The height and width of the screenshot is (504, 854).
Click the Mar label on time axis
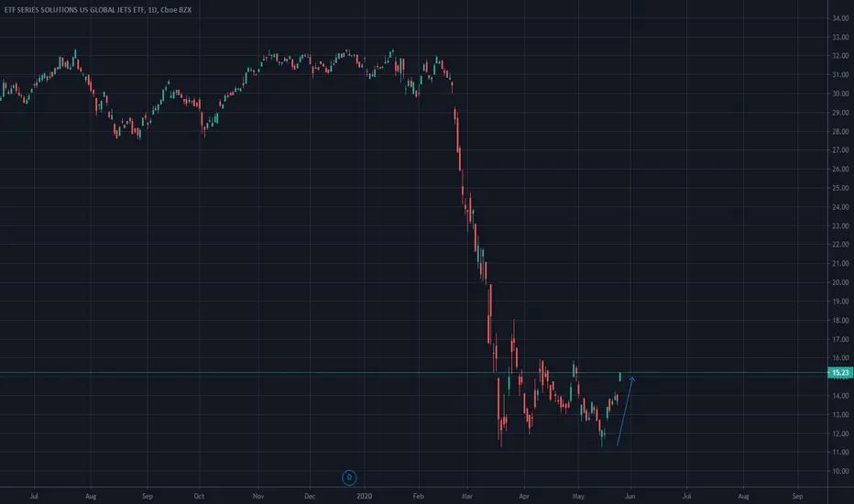pos(466,497)
